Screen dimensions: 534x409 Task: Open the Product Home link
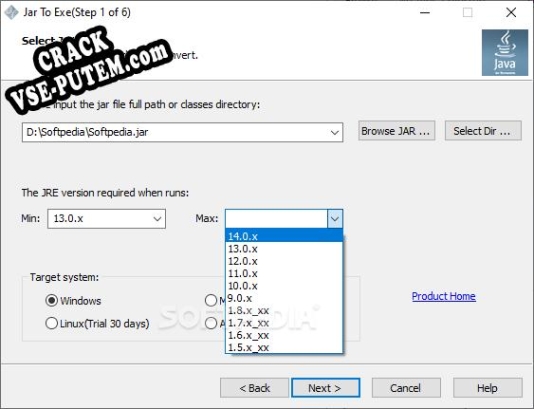coord(443,296)
